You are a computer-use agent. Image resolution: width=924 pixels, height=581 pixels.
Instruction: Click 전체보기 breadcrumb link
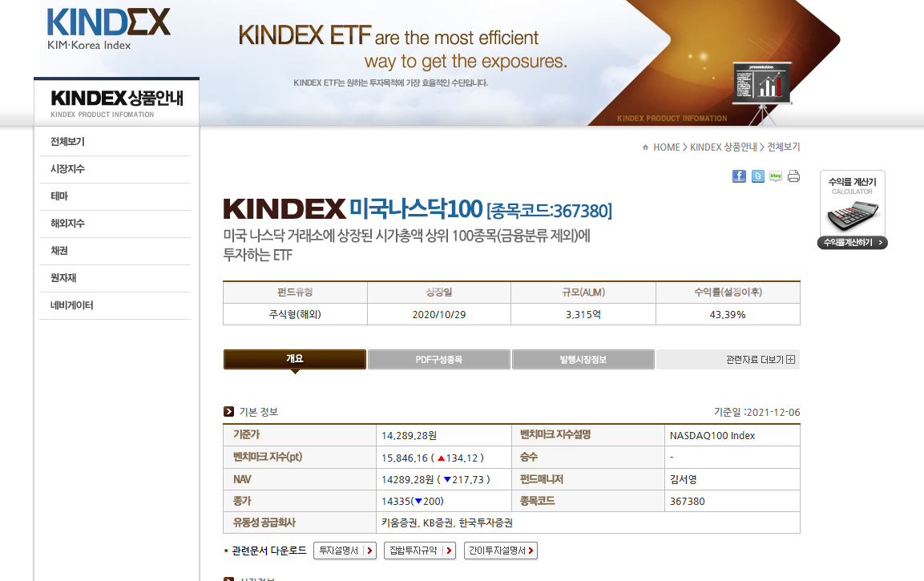(x=784, y=147)
